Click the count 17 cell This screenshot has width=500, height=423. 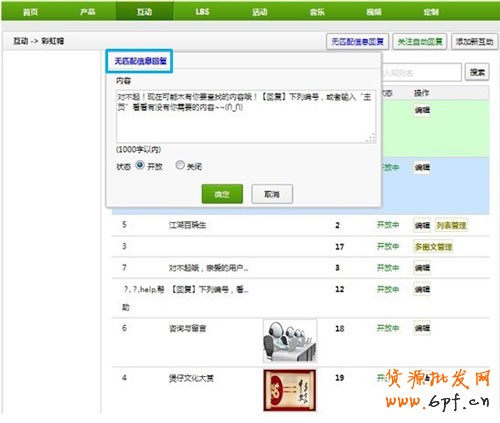339,247
